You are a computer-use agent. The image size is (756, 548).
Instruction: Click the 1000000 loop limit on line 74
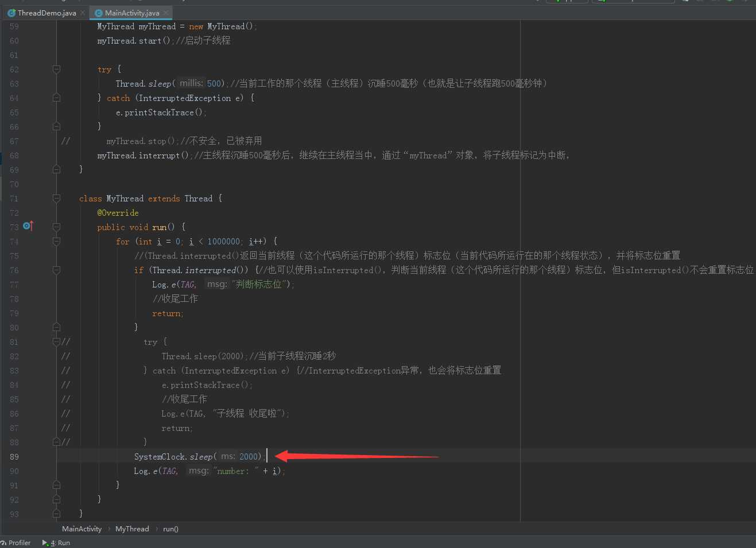pos(224,242)
